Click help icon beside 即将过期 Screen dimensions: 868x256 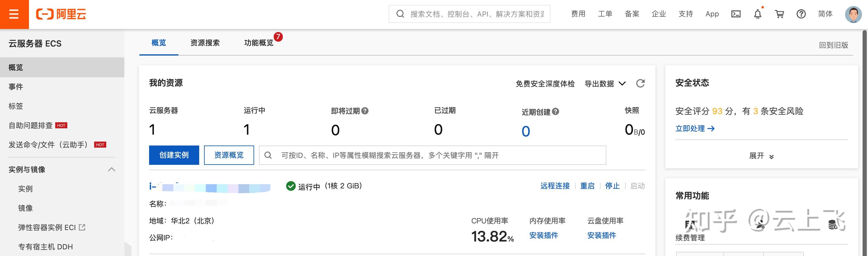coord(365,111)
